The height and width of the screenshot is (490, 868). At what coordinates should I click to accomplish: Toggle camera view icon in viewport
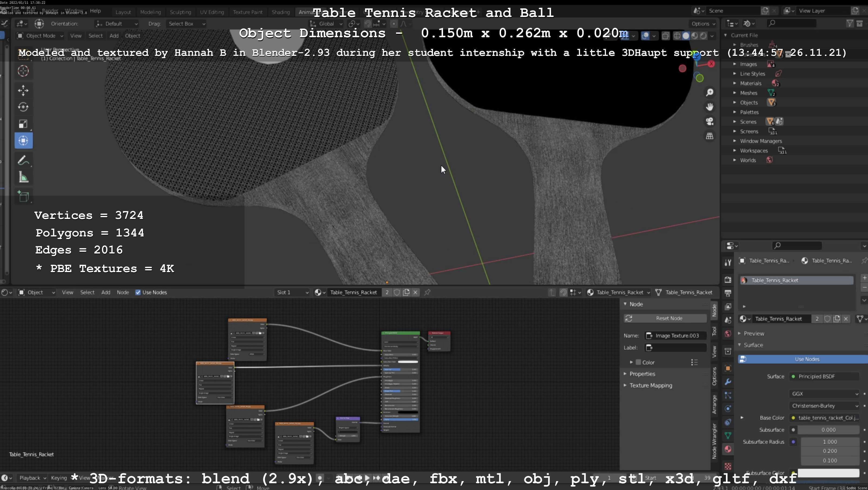pyautogui.click(x=710, y=121)
